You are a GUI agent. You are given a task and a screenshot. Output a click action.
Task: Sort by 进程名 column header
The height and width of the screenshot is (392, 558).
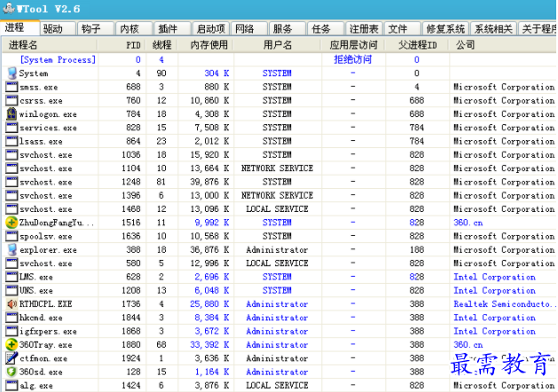click(49, 45)
